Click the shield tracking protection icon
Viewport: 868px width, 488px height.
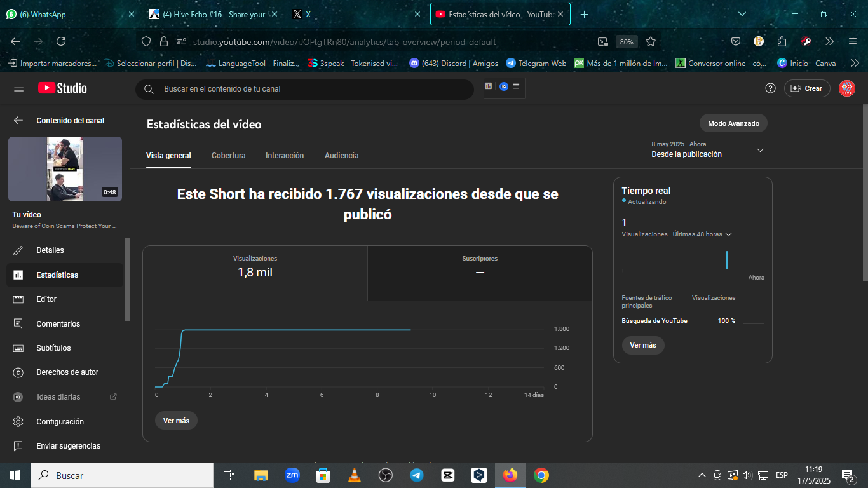[x=146, y=42]
